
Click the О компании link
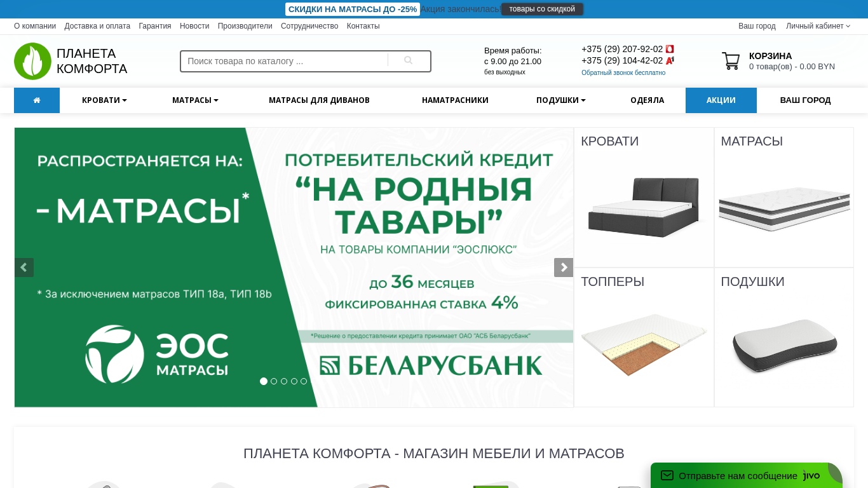35,26
